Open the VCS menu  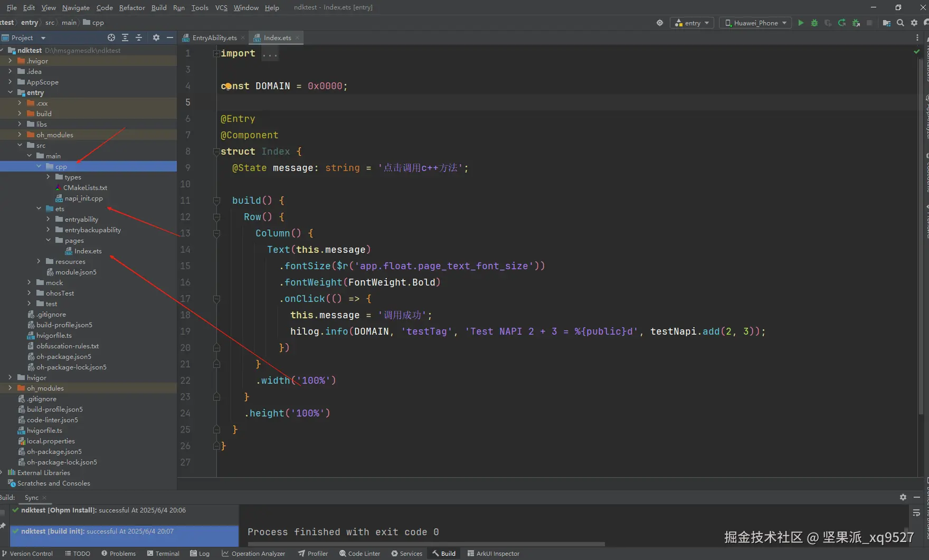tap(221, 7)
